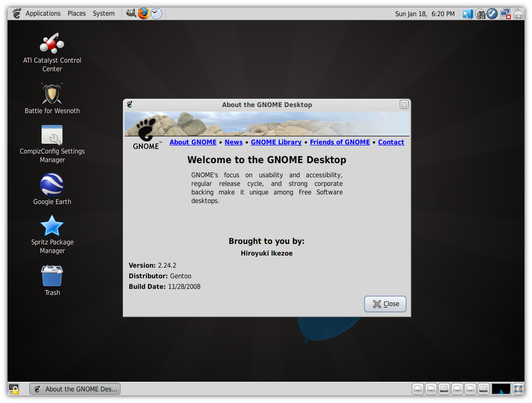Click the screenshot tool icon in bottom panel
This screenshot has height=403, width=532.
tap(518, 389)
